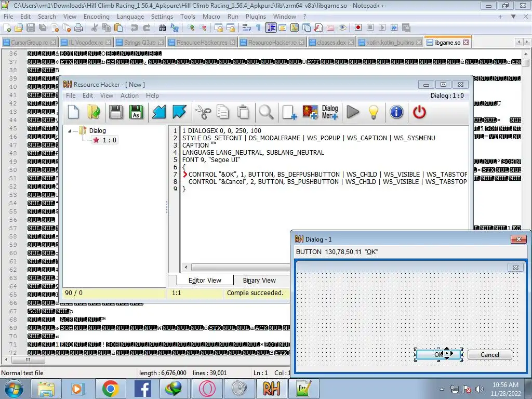The height and width of the screenshot is (399, 532).
Task: Switch to the Editor View tab
Action: point(205,281)
